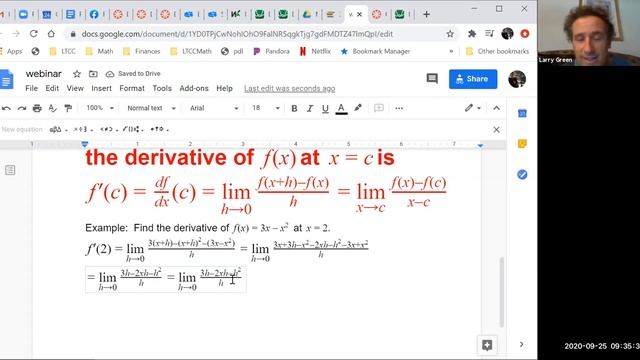This screenshot has width=640, height=360.
Task: Bookmark this page with the star icon
Action: tap(450, 34)
